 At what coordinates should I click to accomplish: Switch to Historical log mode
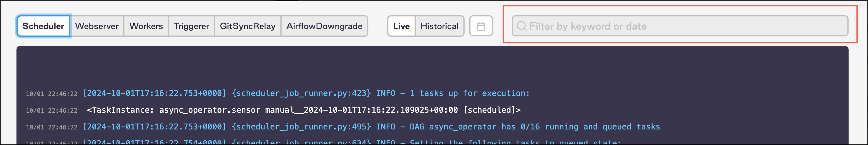tap(439, 26)
